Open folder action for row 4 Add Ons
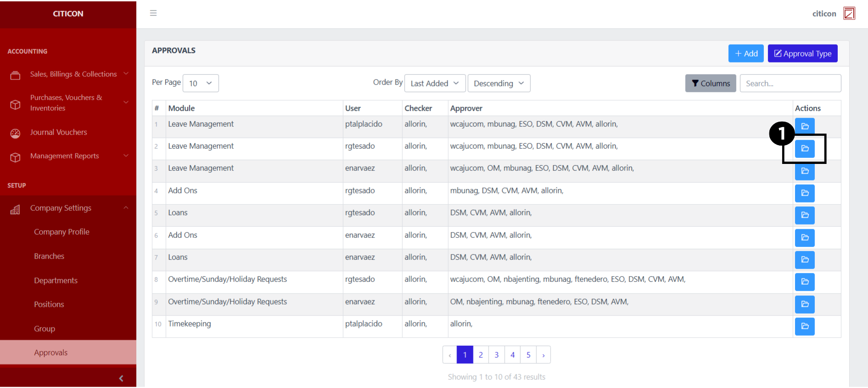The height and width of the screenshot is (388, 868). coord(804,193)
